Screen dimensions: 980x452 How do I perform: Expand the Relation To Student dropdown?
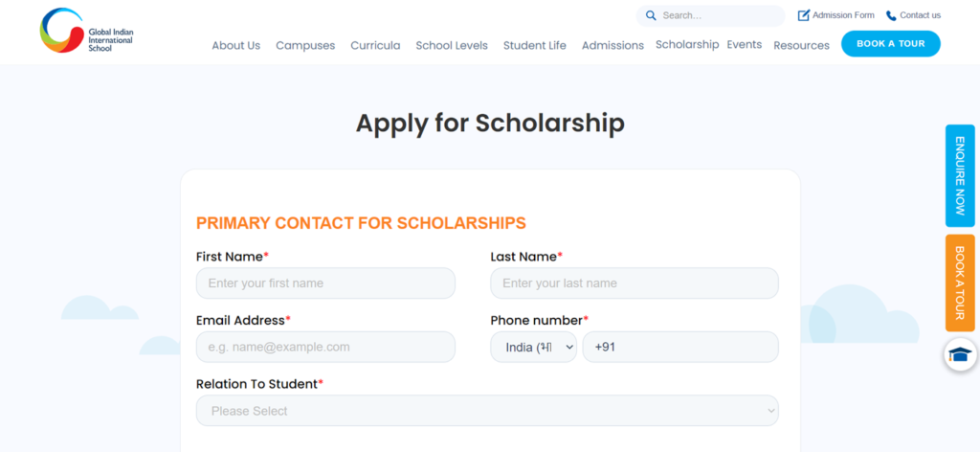[x=487, y=411]
